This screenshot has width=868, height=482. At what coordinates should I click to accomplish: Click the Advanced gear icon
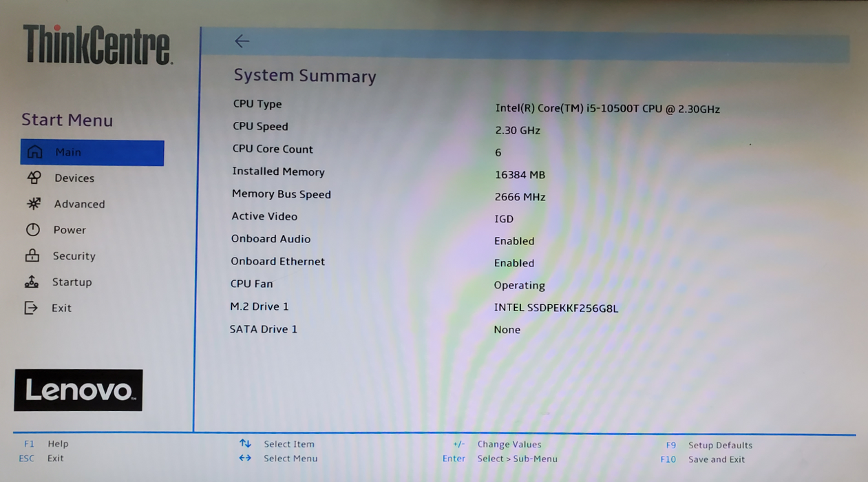pyautogui.click(x=34, y=204)
